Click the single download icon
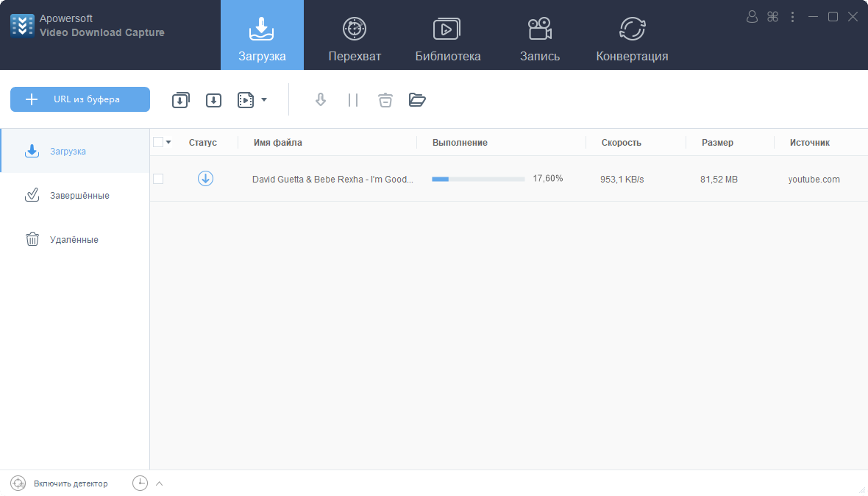Screen dimensions: 868x496 point(213,99)
